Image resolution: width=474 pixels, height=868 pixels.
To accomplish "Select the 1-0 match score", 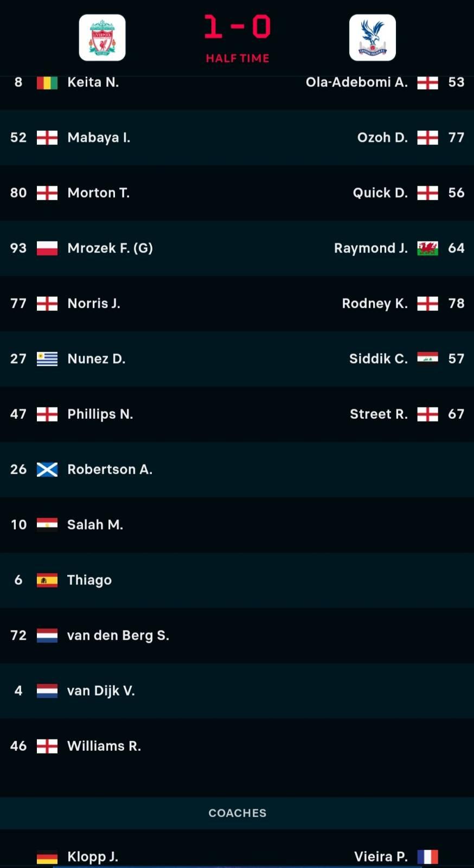I will [x=238, y=27].
